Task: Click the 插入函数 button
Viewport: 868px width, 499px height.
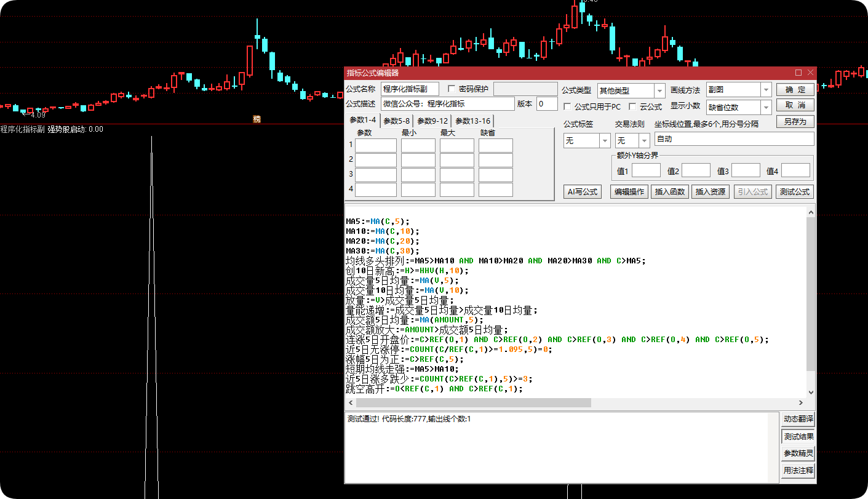Action: click(x=670, y=191)
